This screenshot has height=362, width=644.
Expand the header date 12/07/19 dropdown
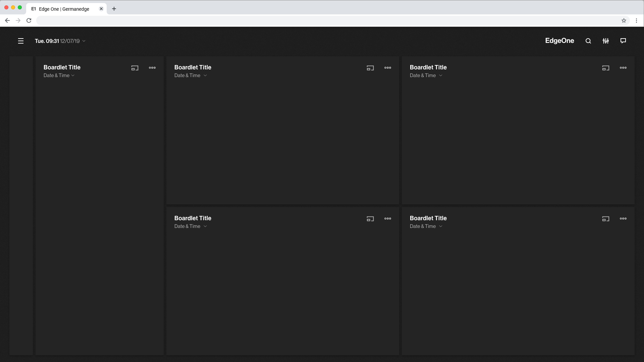[84, 41]
